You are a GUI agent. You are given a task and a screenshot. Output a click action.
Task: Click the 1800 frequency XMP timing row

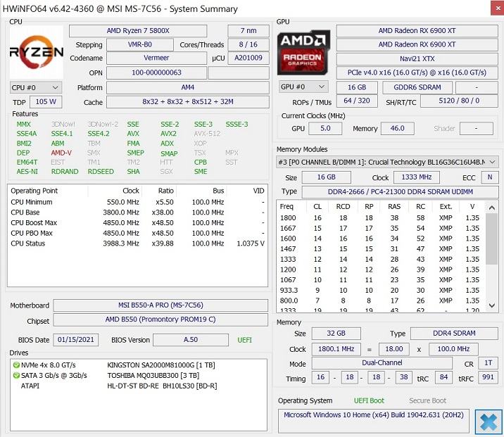(x=381, y=218)
